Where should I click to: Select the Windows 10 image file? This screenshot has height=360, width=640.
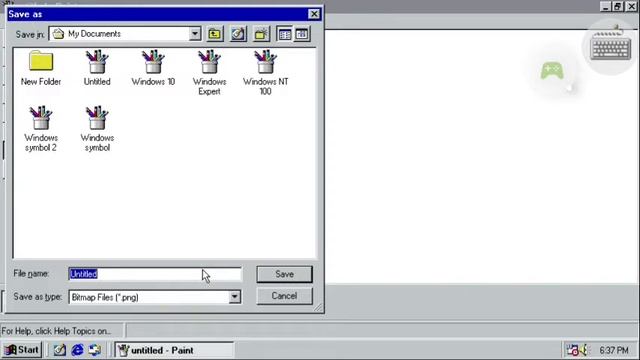pos(153,68)
